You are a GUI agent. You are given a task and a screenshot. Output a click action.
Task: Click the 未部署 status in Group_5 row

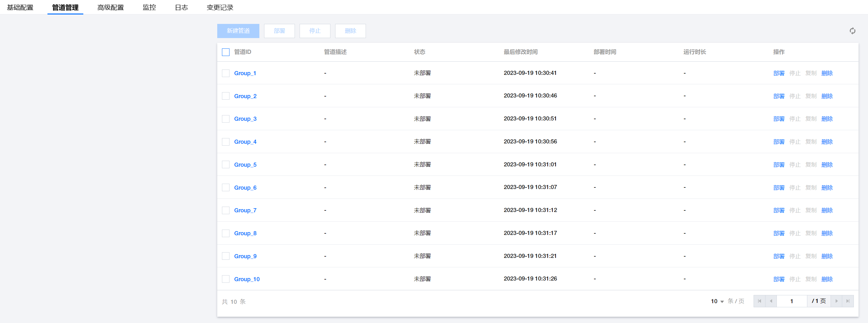(x=422, y=164)
